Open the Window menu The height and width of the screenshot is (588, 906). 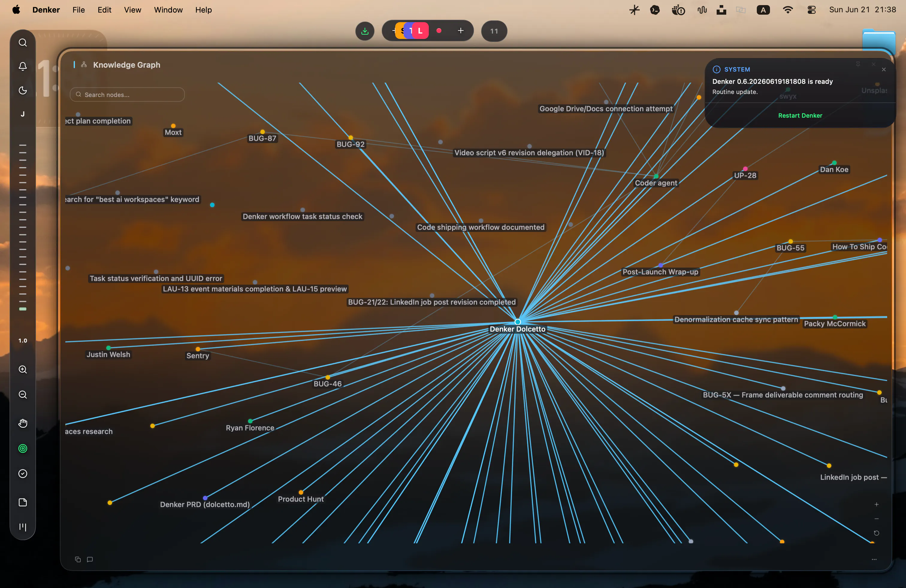click(x=168, y=10)
